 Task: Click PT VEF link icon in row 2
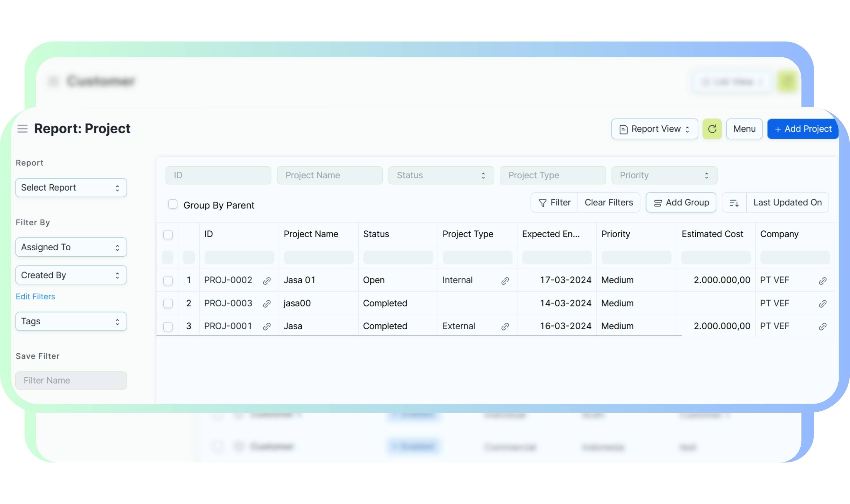[823, 304]
